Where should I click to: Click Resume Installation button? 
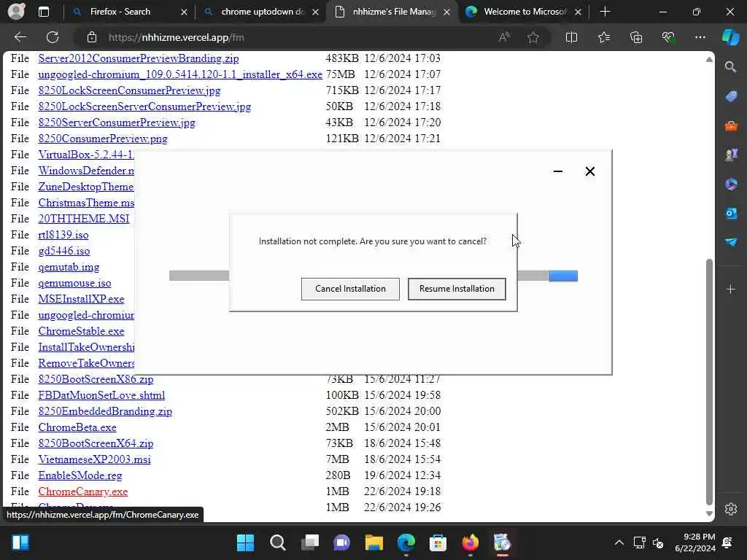[457, 289]
